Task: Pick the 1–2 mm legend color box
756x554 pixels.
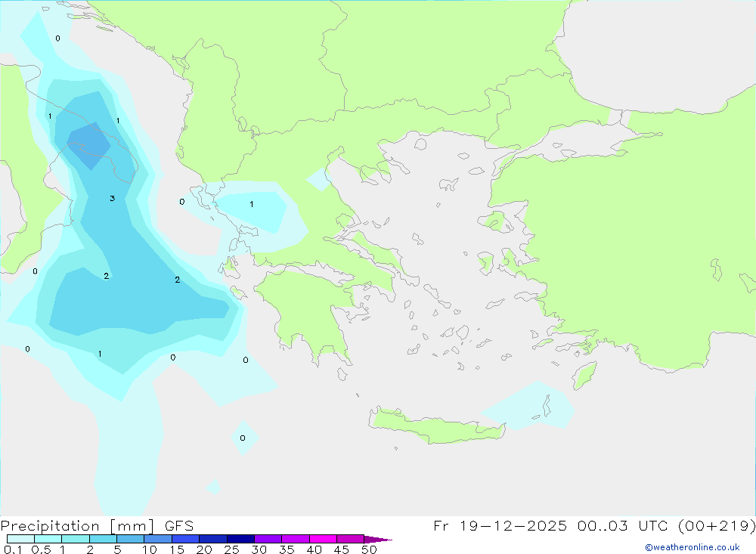Action: click(x=76, y=539)
